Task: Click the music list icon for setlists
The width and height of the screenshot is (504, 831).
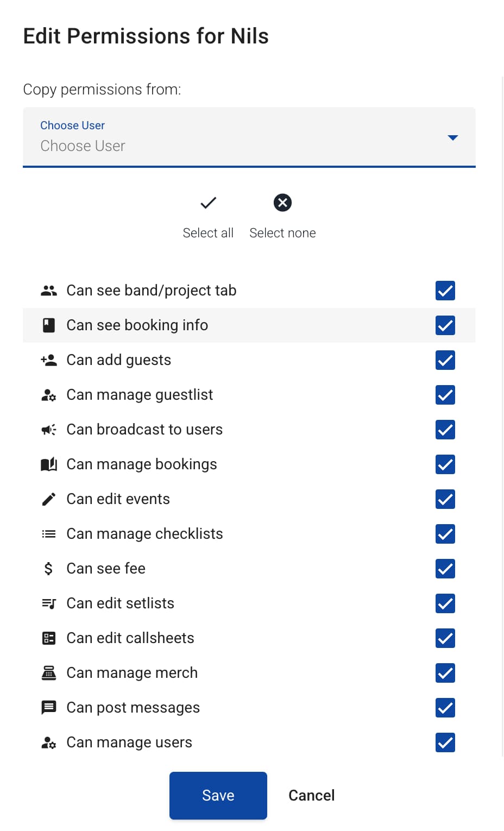Action: (x=49, y=603)
